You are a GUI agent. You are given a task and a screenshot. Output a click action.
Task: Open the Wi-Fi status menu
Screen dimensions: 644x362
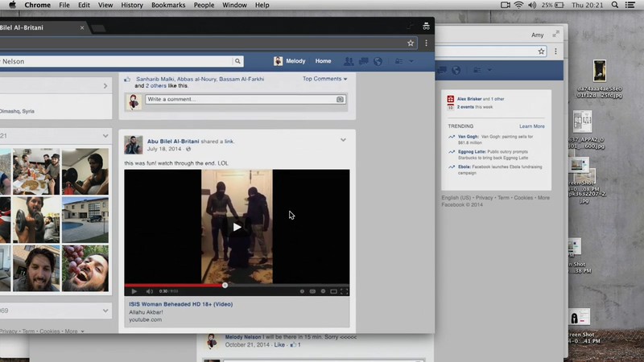tap(518, 5)
